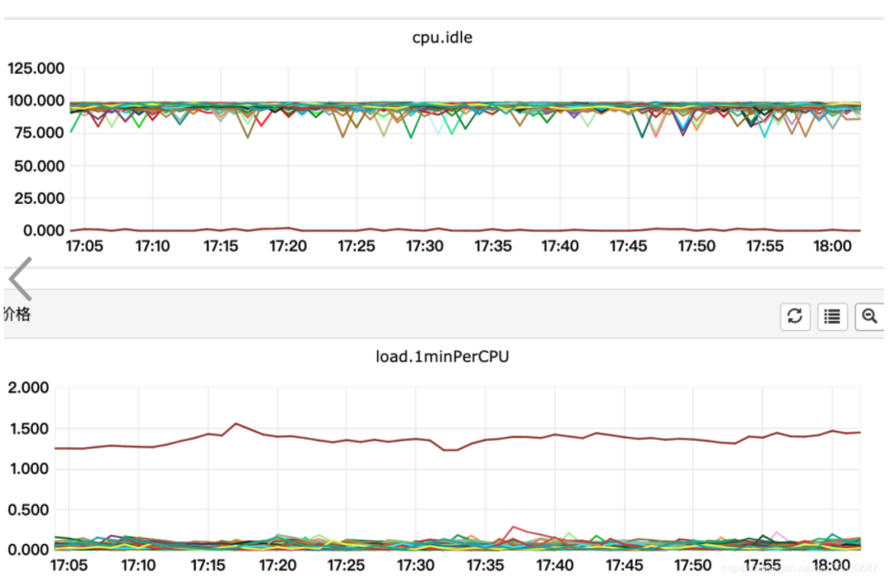This screenshot has height=588, width=894.
Task: Click the 0.500 y-axis label on load chart
Action: [x=28, y=509]
